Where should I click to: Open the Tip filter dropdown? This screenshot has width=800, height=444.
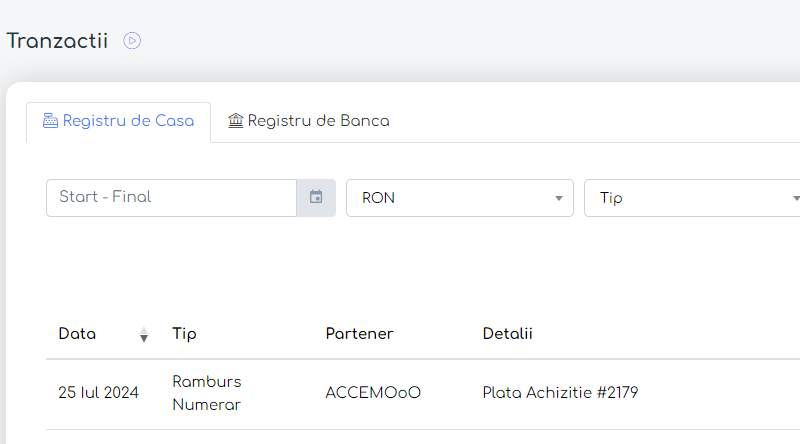[692, 198]
